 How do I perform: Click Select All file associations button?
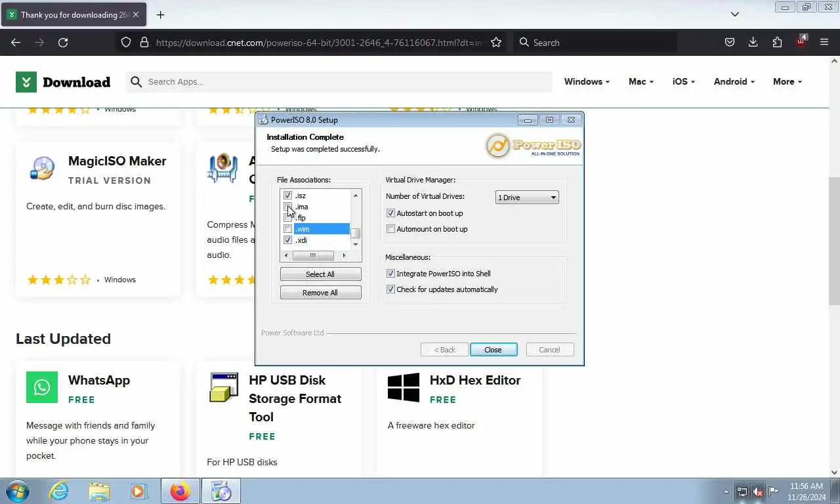(x=320, y=274)
